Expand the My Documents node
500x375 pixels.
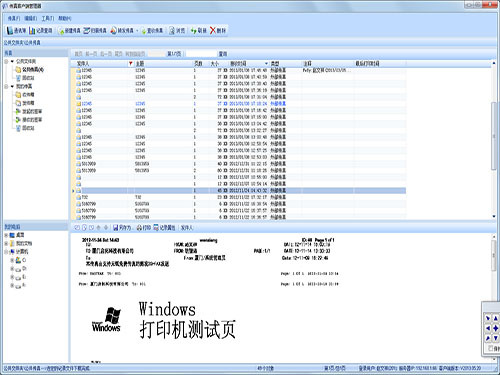pos(6,244)
